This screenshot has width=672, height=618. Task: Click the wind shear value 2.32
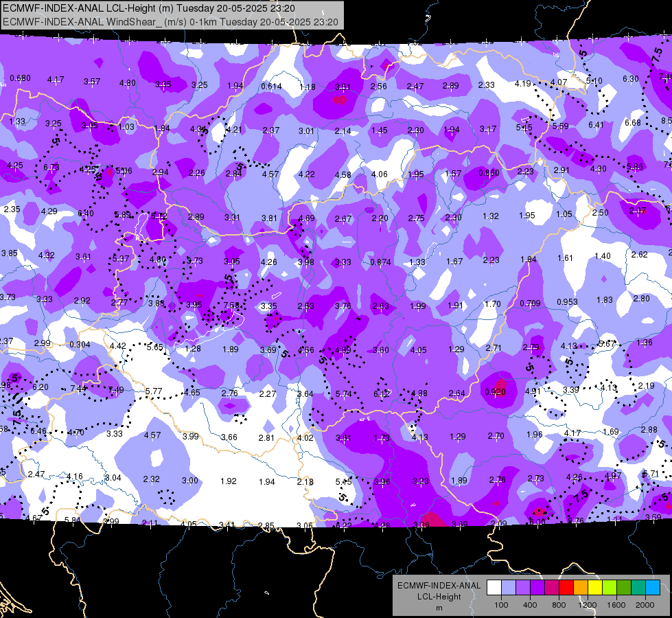151,479
